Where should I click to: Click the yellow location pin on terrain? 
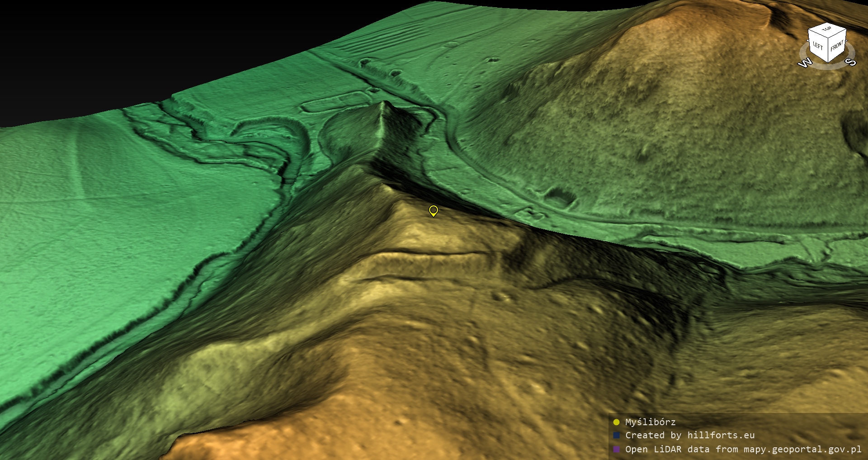click(433, 210)
